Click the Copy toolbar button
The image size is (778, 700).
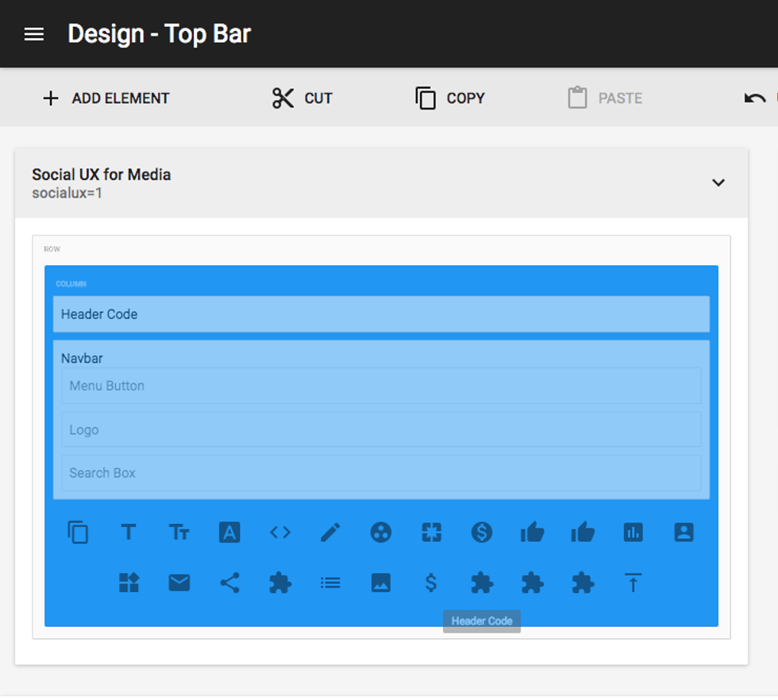pos(449,98)
